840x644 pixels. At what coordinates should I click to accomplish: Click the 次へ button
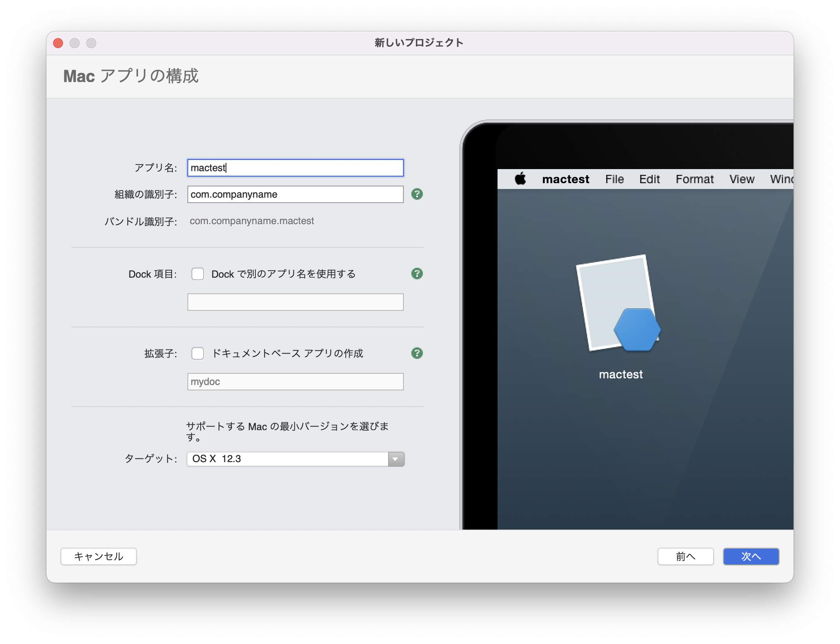751,556
